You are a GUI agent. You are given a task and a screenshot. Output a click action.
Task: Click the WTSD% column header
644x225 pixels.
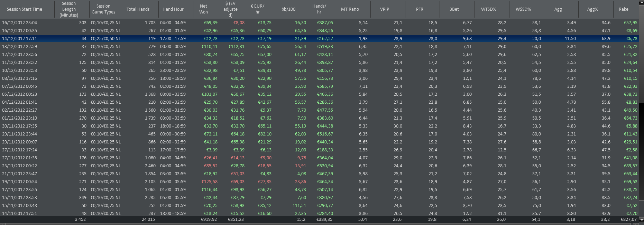(x=489, y=9)
